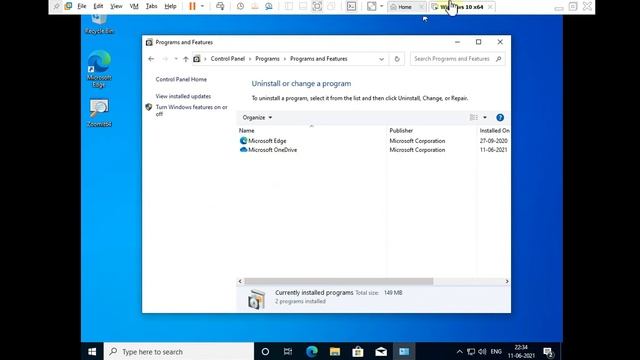Sort by the Name column header

tap(247, 131)
